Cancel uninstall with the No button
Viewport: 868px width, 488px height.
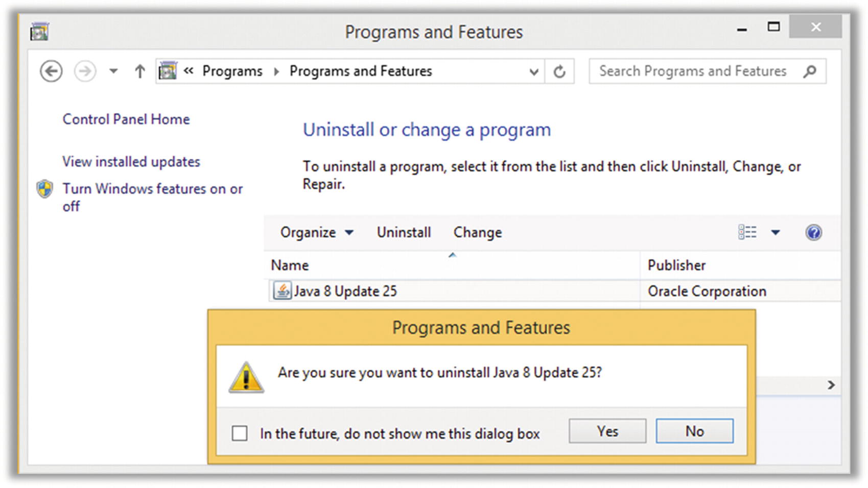tap(694, 431)
